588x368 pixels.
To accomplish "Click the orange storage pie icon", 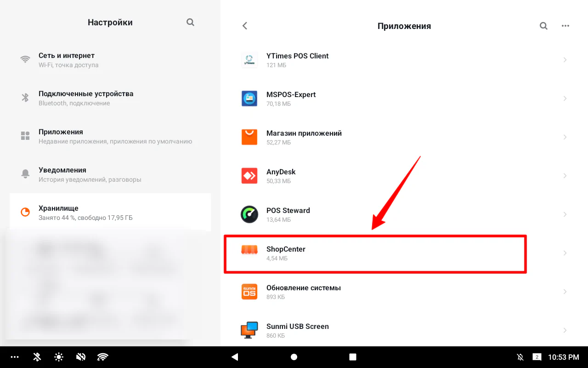I will tap(25, 212).
